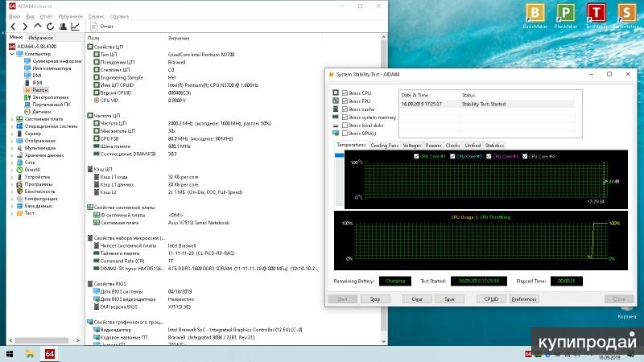Click the temperature graph slider handle
This screenshot has height=362, width=644.
click(339, 155)
